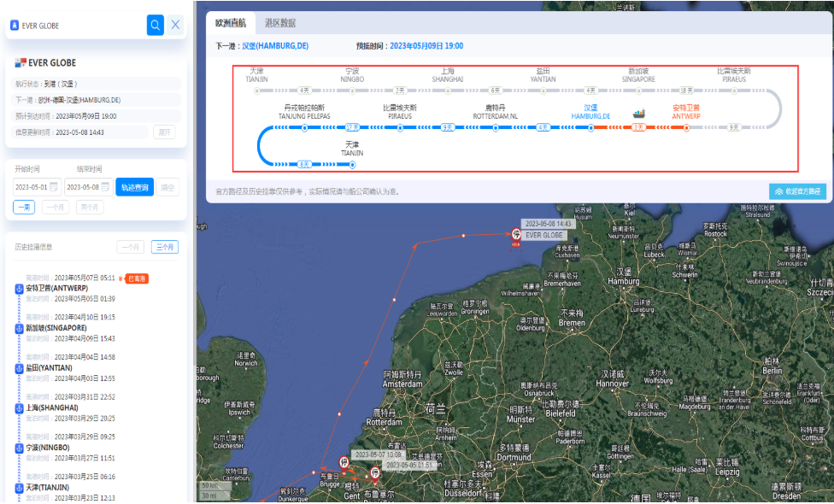Click the Hamburg node on route timeline
This screenshot has width=834, height=504.
click(x=590, y=128)
